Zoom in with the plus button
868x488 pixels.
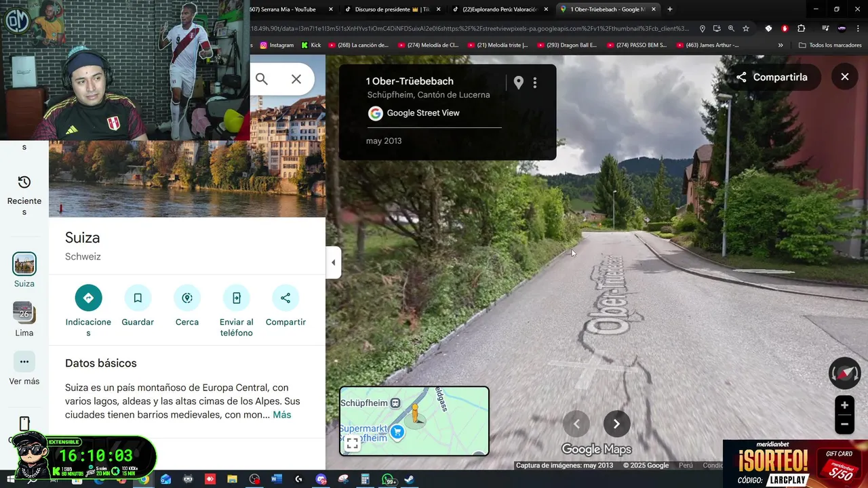(844, 405)
